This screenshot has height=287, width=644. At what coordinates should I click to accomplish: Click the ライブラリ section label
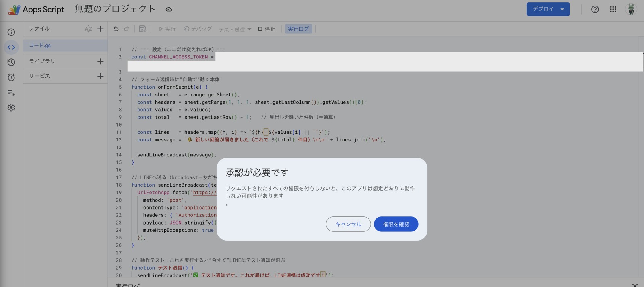[42, 61]
